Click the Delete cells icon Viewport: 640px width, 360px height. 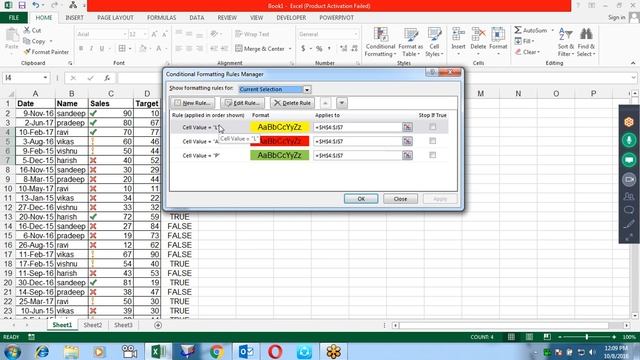pos(478,35)
